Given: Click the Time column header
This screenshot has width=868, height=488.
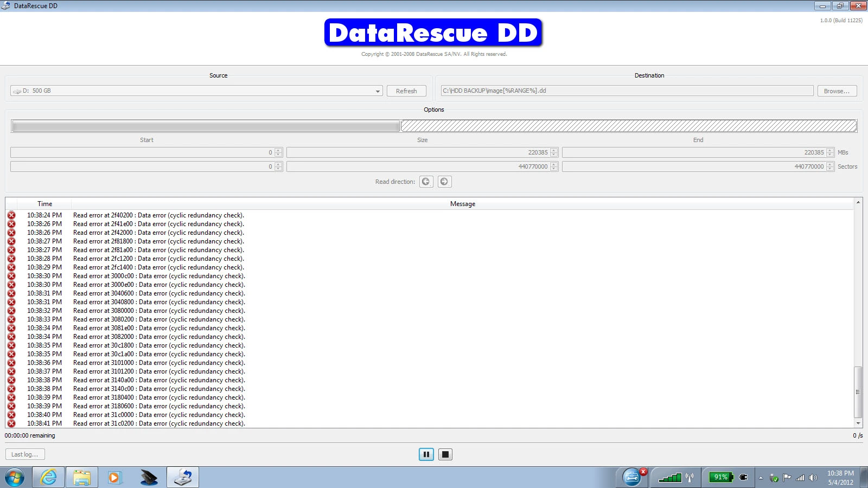Looking at the screenshot, I should pos(44,204).
